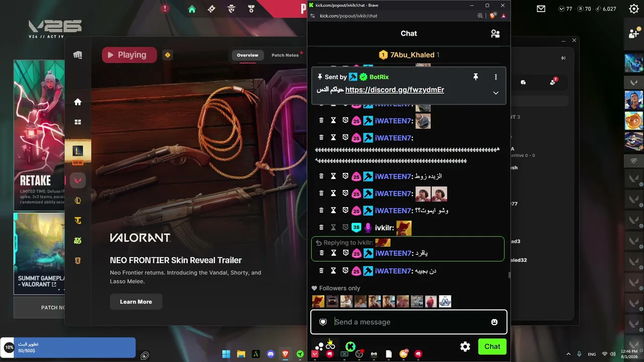Image resolution: width=644 pixels, height=362 pixels.
Task: Click the 7Abu_Khaled top gifter name
Action: [x=412, y=55]
